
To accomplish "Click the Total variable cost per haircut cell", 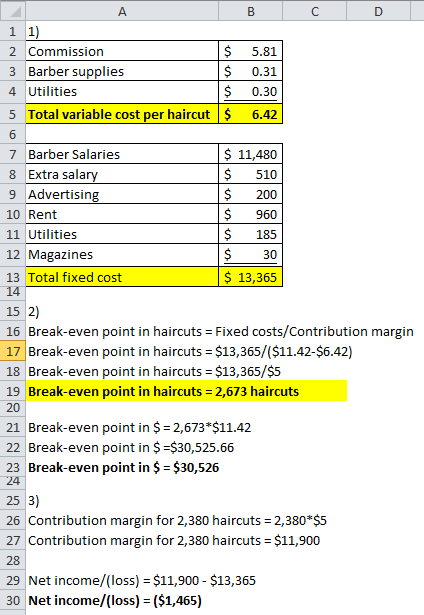I will [122, 114].
